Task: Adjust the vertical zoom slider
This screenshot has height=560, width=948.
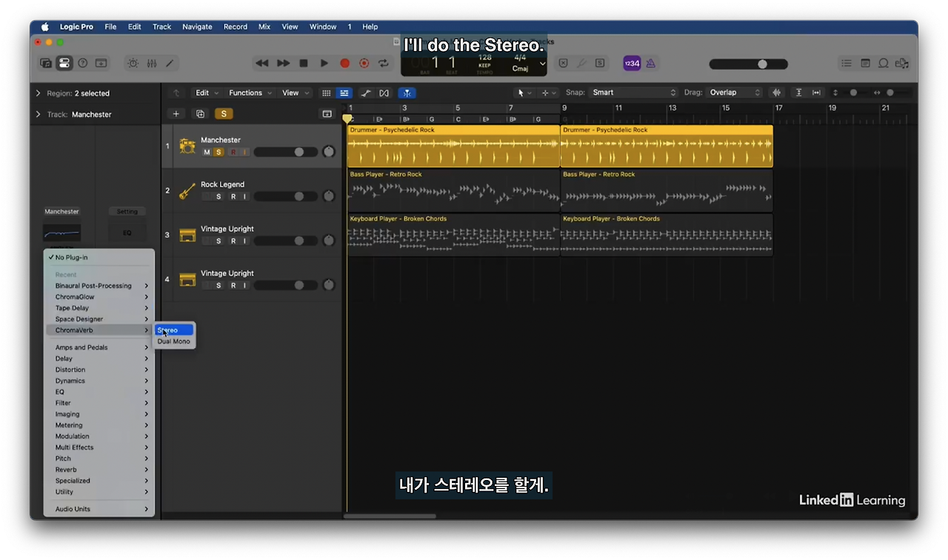Action: (x=853, y=93)
